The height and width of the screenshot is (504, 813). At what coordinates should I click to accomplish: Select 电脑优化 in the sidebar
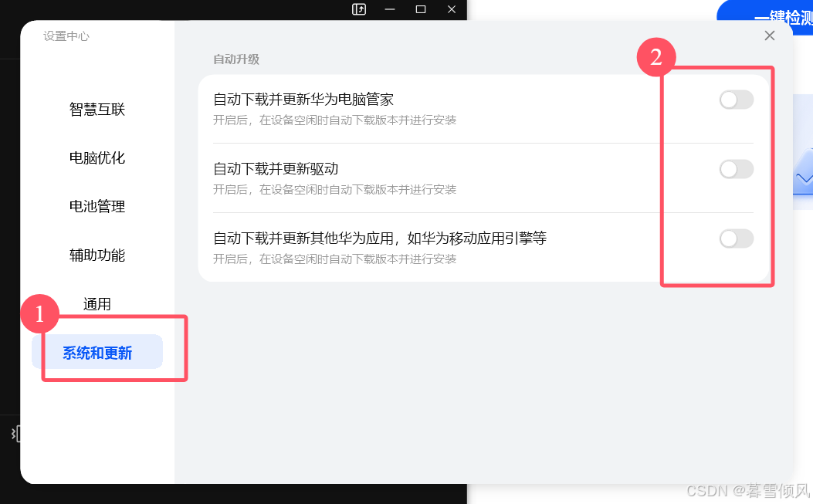point(97,157)
